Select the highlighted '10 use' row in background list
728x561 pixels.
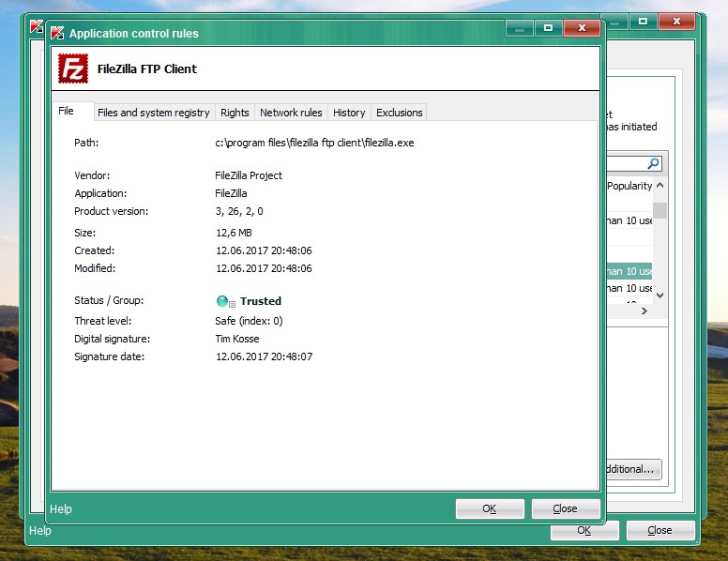pos(629,271)
